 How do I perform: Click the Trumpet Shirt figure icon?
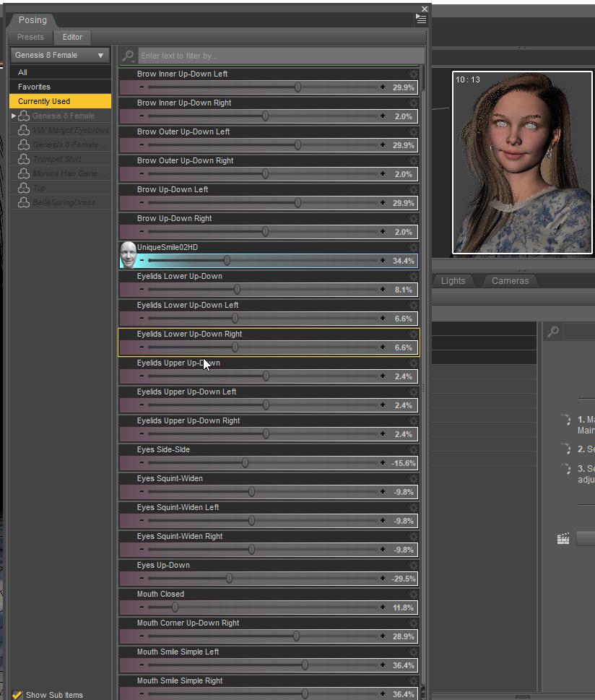(24, 159)
